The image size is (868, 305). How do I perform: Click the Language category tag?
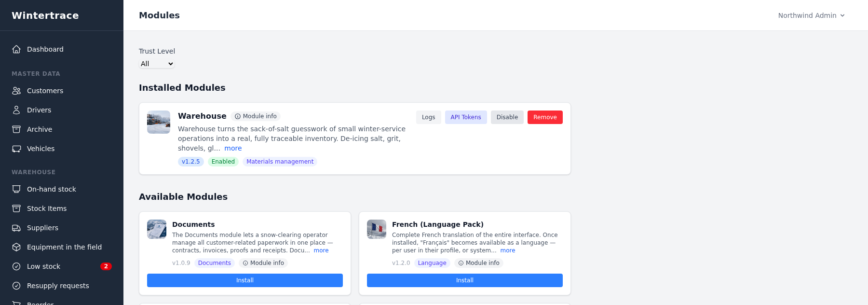tap(432, 263)
